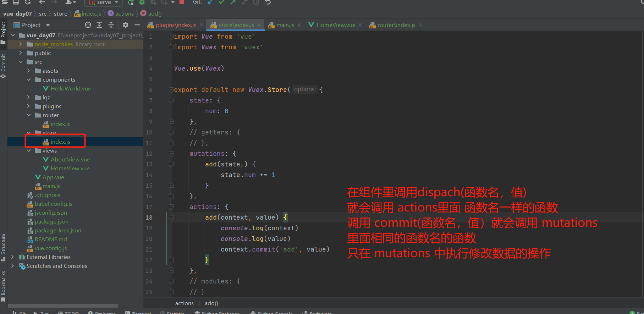Click the Reload from disk sync icon
644x314 pixels.
pyautogui.click(x=28, y=2)
